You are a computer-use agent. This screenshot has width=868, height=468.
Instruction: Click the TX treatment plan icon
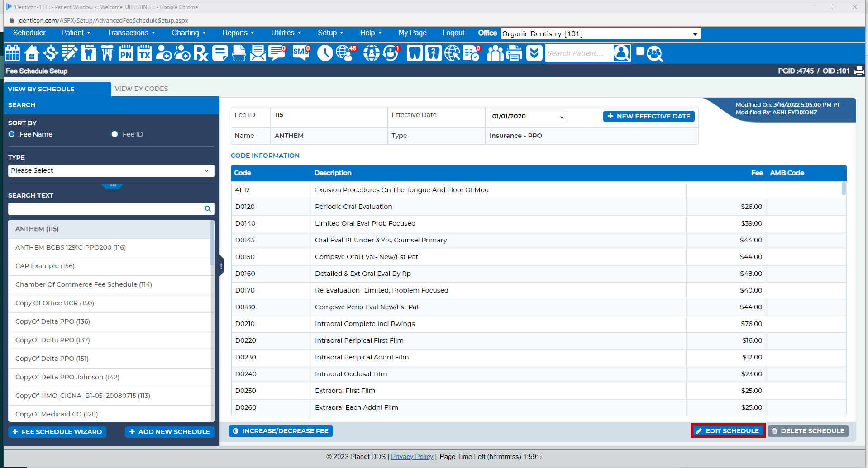tap(145, 53)
